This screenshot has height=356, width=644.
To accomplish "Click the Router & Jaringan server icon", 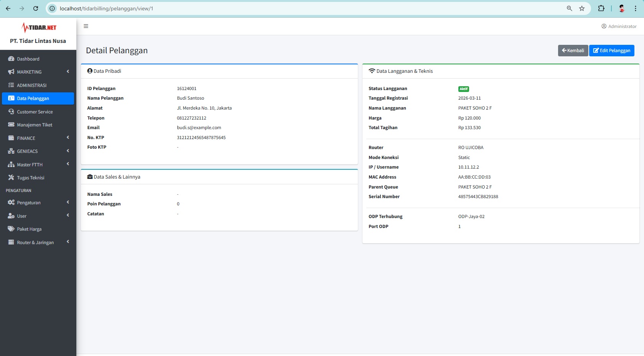I will click(11, 242).
